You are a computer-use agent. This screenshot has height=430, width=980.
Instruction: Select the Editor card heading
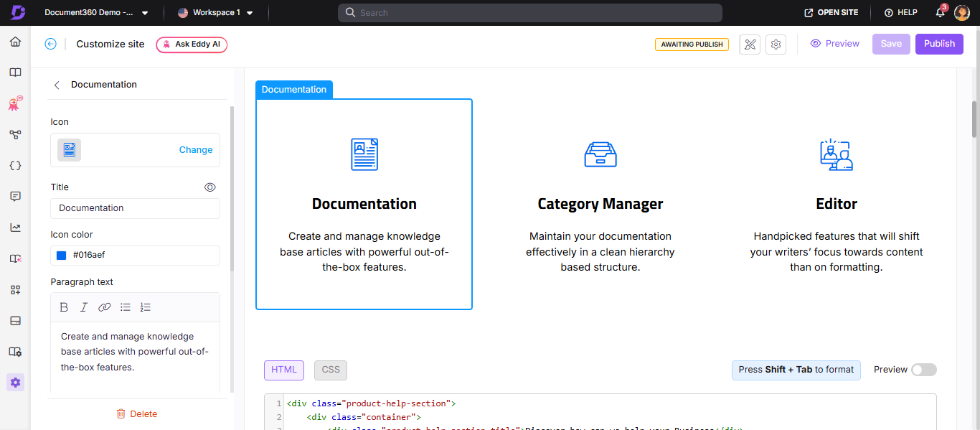(837, 204)
